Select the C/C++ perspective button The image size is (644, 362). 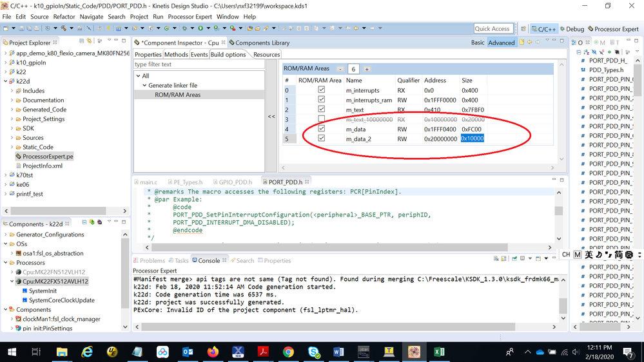coord(543,29)
